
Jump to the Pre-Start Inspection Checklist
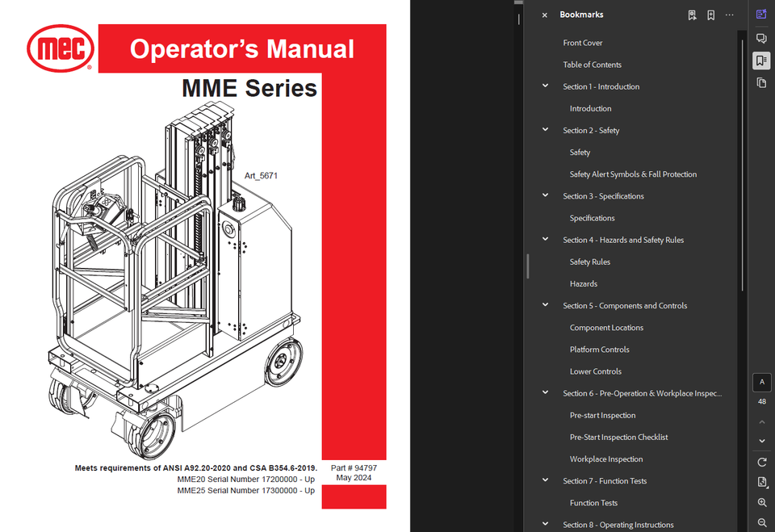[x=618, y=437]
